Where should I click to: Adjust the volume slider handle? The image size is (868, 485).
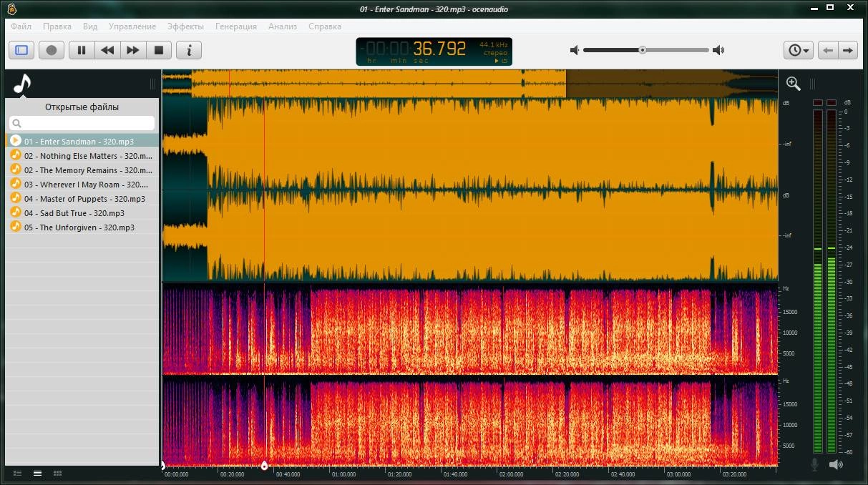coord(643,50)
